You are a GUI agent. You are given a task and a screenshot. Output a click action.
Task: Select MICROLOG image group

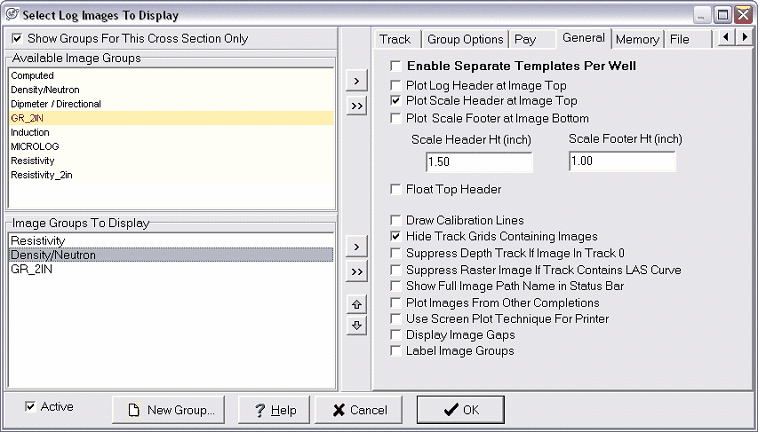tap(171, 146)
